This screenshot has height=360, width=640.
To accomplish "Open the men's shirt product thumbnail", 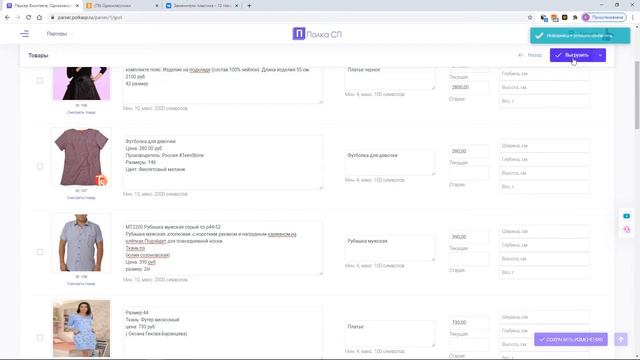I will pyautogui.click(x=81, y=243).
